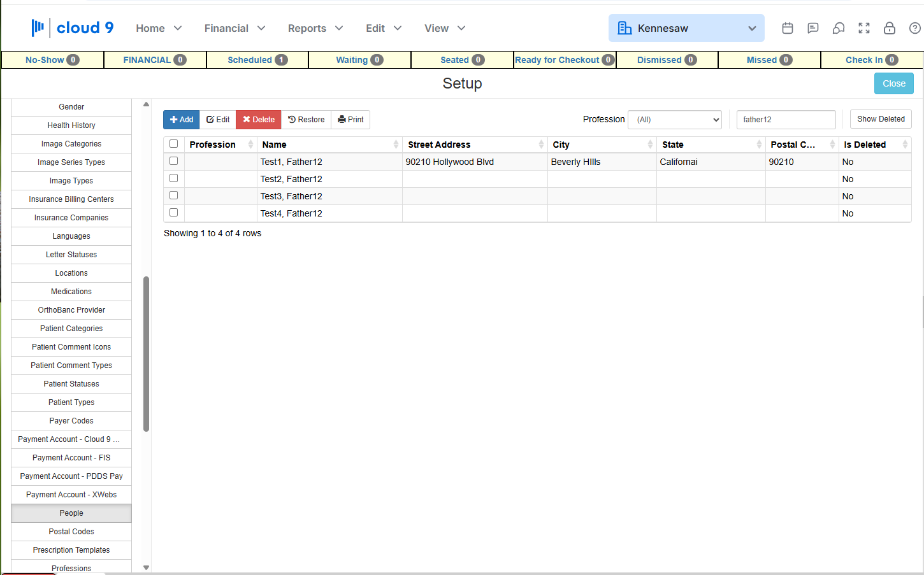Image resolution: width=924 pixels, height=575 pixels.
Task: Open Prescription Templates setup item
Action: click(71, 550)
